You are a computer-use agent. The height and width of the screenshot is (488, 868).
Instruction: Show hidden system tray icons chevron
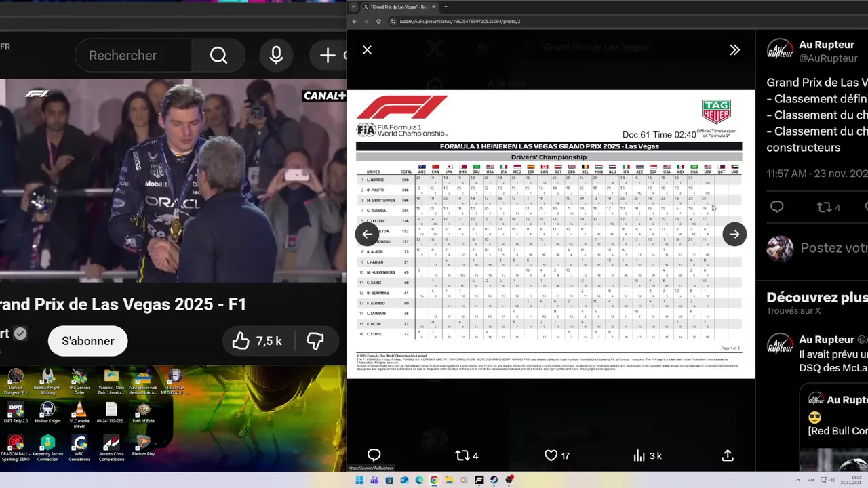(x=798, y=480)
